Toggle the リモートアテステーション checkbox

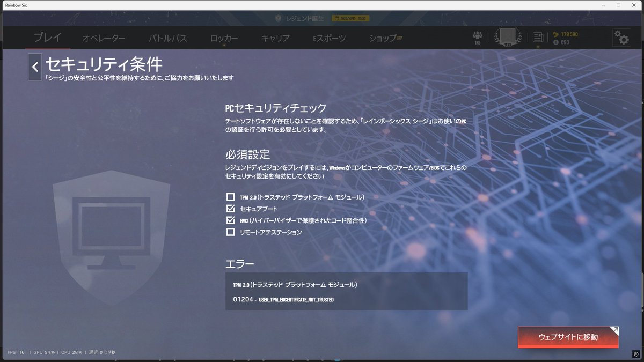[x=231, y=232]
